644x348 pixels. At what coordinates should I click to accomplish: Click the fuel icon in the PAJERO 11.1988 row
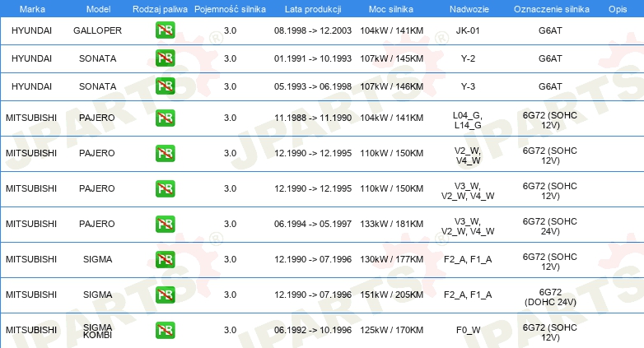165,118
